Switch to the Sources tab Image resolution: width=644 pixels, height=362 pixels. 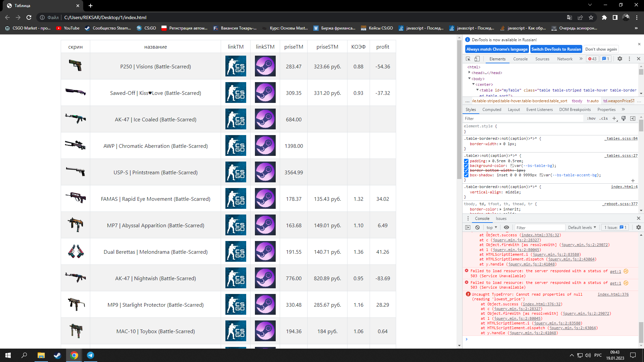(542, 59)
